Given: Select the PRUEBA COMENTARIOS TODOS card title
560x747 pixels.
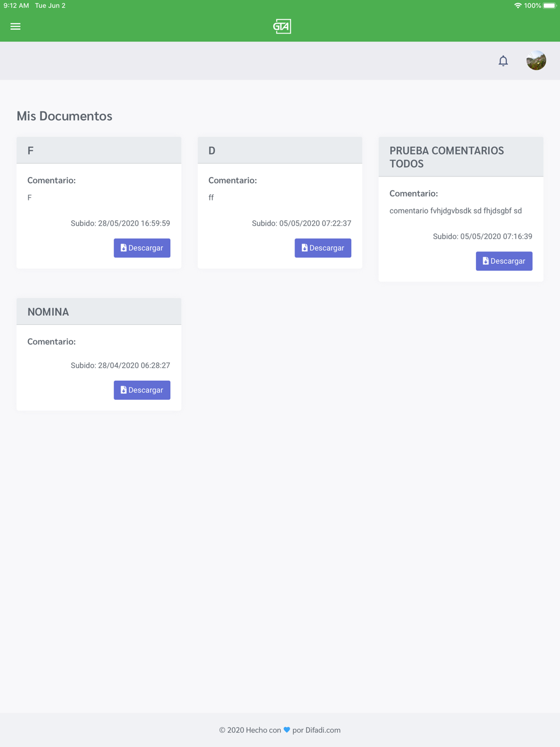Looking at the screenshot, I should [x=446, y=157].
